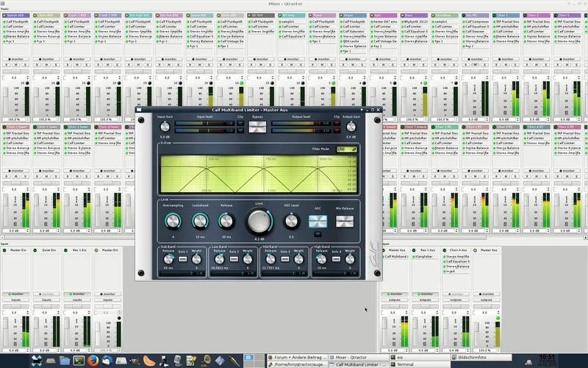Open the Firefox browser from the taskbar
The image size is (588, 368).
pos(93,361)
